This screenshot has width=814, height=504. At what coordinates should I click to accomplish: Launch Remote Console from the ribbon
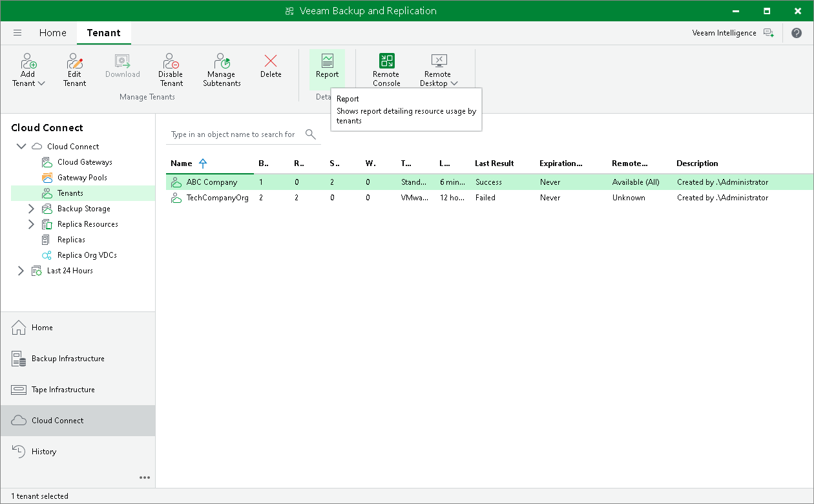386,70
